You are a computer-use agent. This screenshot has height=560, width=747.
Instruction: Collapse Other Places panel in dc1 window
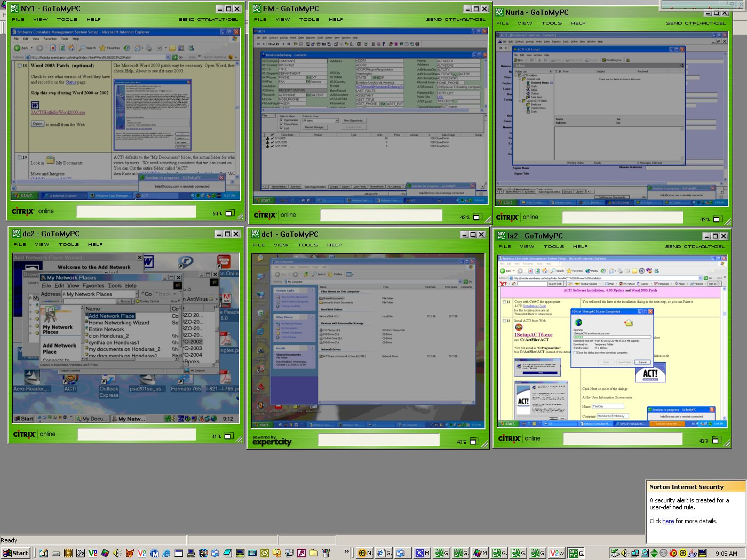pos(313,317)
